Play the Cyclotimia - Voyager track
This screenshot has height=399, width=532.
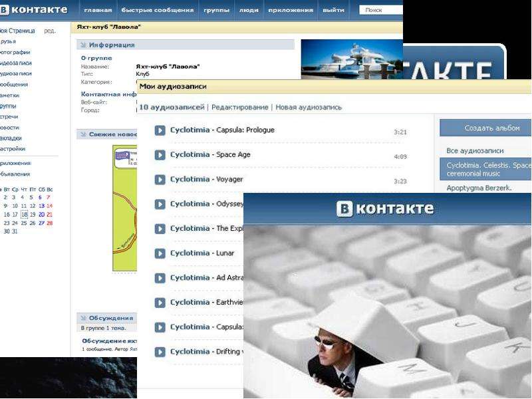click(x=160, y=180)
